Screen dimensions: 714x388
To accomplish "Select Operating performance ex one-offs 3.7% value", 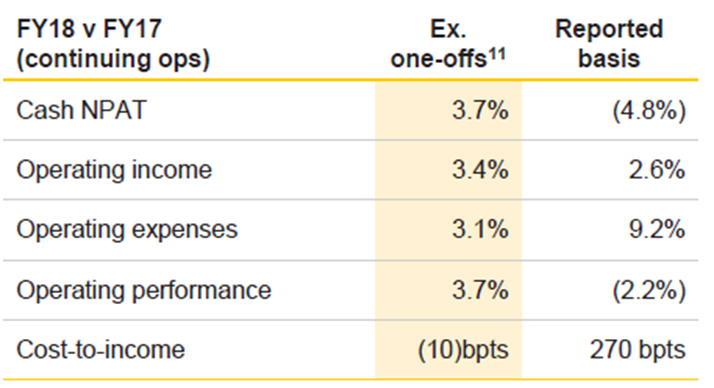I will click(480, 290).
